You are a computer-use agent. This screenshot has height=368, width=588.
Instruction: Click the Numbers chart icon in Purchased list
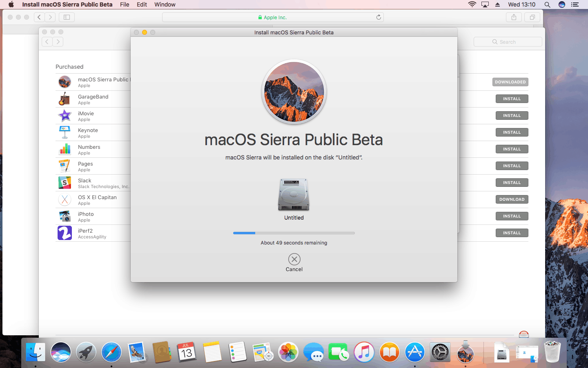(65, 149)
